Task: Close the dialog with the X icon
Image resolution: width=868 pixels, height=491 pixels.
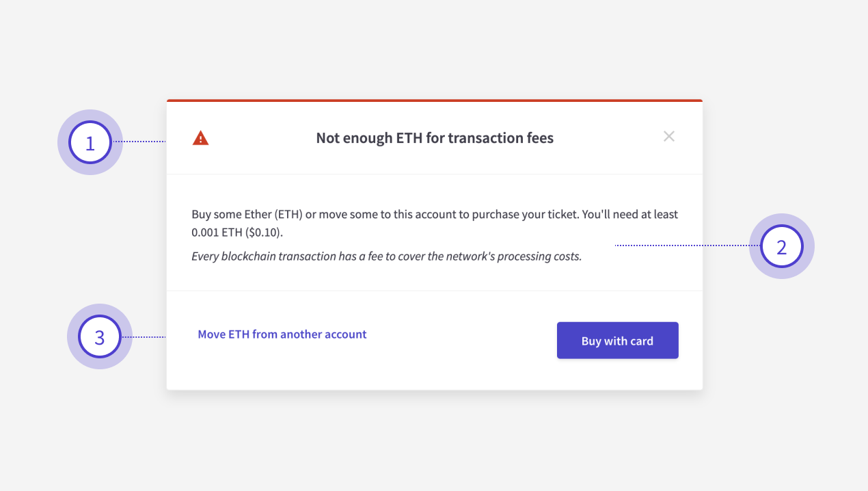Action: [669, 136]
